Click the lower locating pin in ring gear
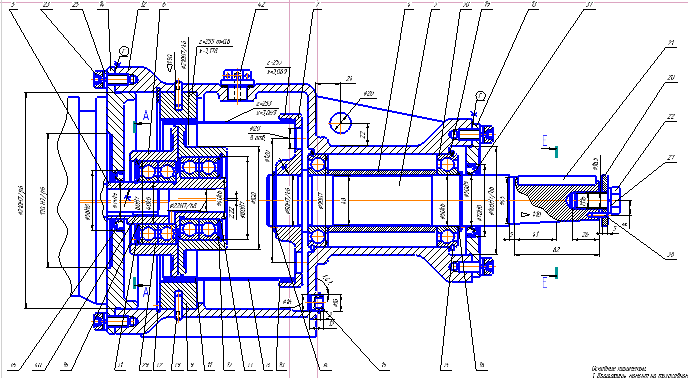688x378 pixels. pyautogui.click(x=178, y=306)
